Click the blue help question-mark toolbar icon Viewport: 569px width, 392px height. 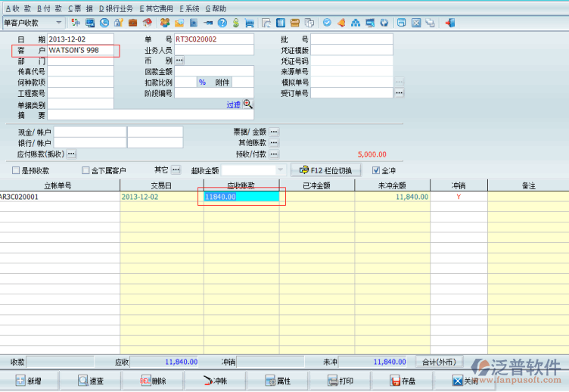(222, 23)
